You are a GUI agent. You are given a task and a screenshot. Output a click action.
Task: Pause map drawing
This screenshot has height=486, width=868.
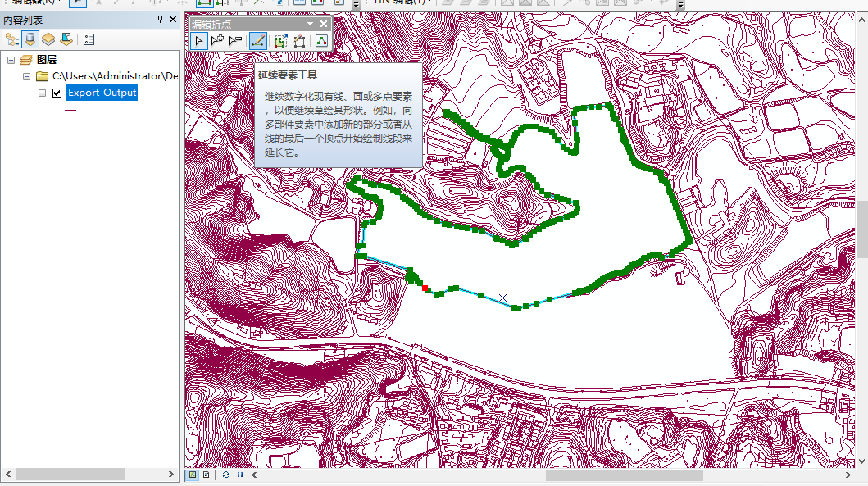[240, 475]
